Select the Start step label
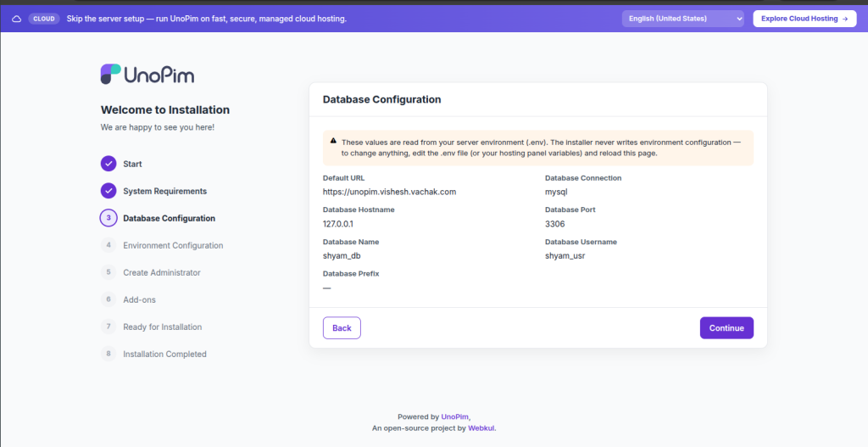 click(x=132, y=164)
